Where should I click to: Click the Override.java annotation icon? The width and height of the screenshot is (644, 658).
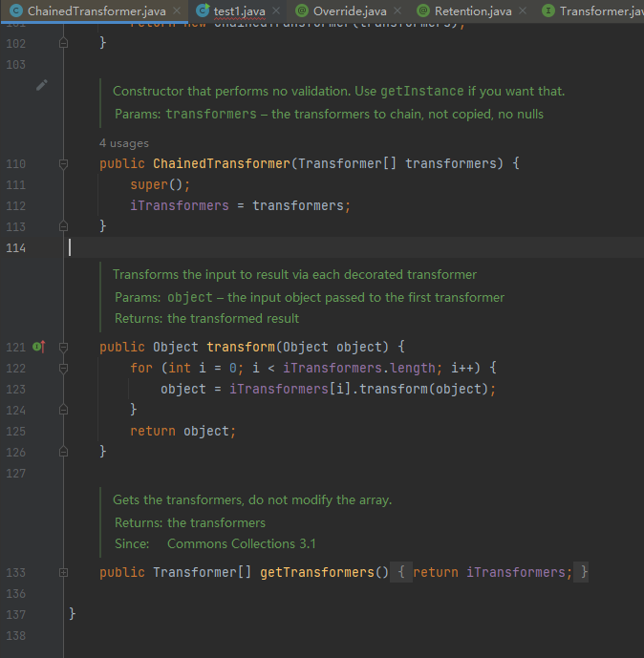[x=301, y=11]
